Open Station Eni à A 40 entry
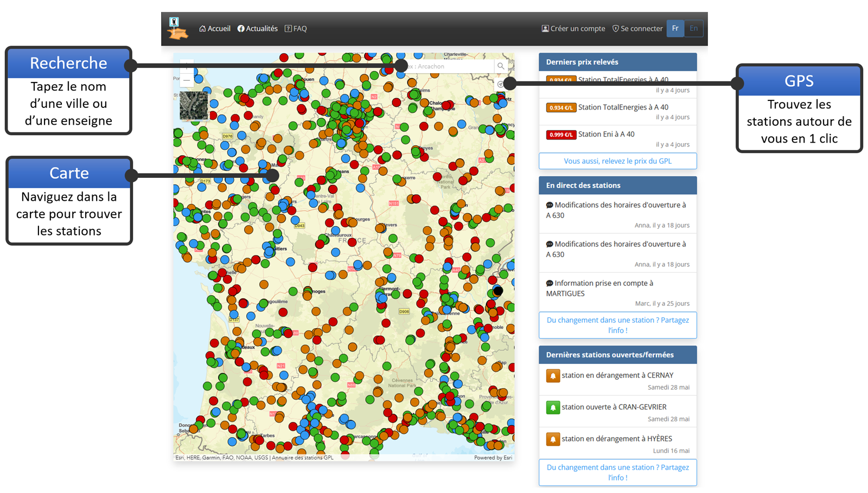Screen dimensions: 868x493 [x=606, y=134]
